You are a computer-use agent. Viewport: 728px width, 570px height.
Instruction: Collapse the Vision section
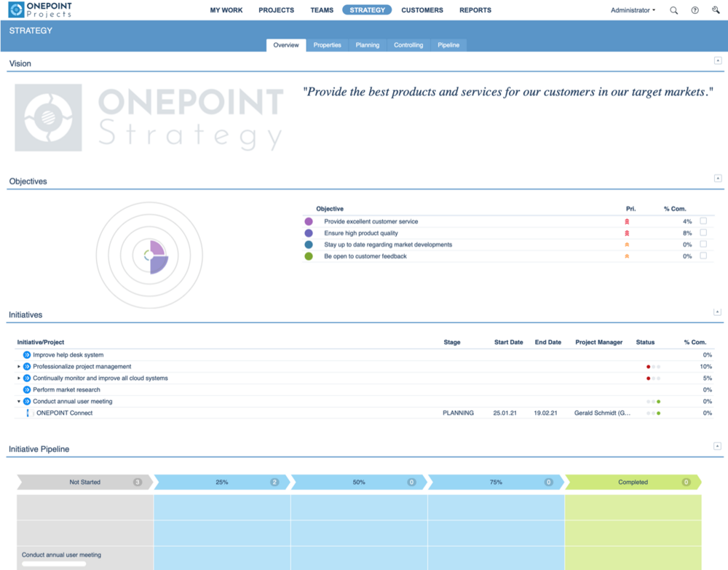[x=718, y=60]
